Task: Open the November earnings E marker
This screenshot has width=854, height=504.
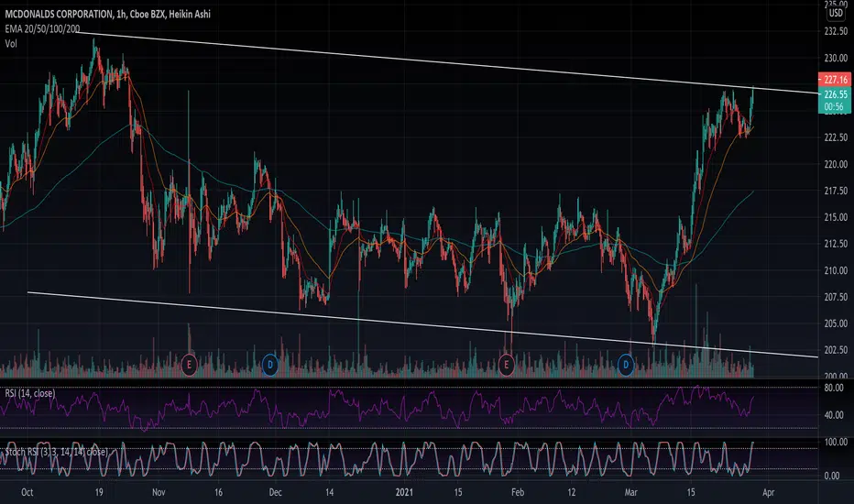Action: [189, 365]
